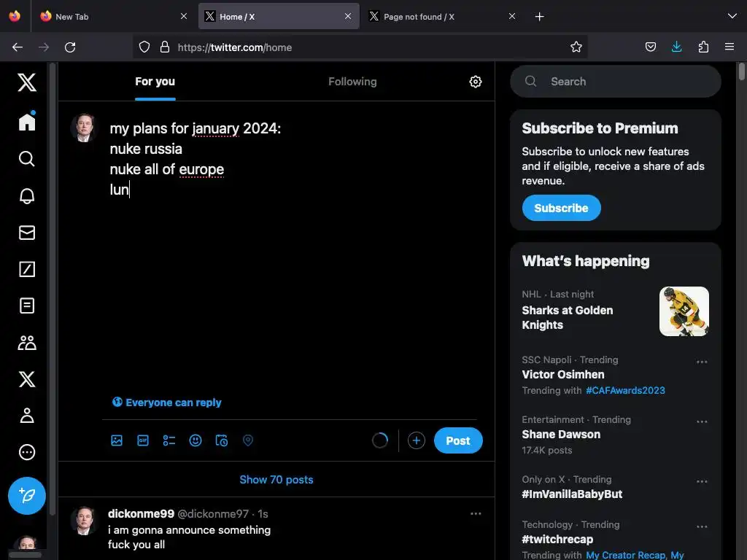Open Messages envelope icon

pos(27,233)
